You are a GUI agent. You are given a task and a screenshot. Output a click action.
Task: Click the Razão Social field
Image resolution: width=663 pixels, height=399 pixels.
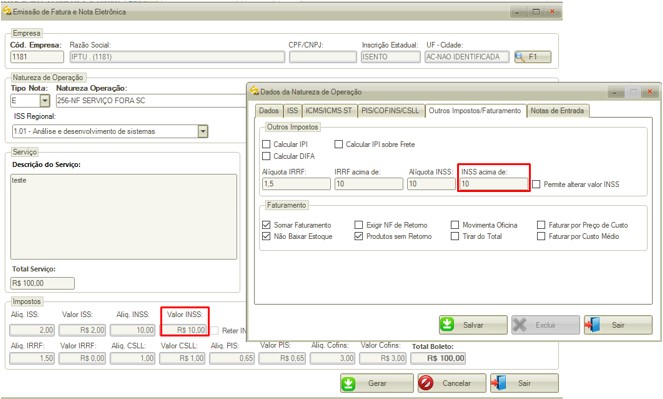point(177,57)
